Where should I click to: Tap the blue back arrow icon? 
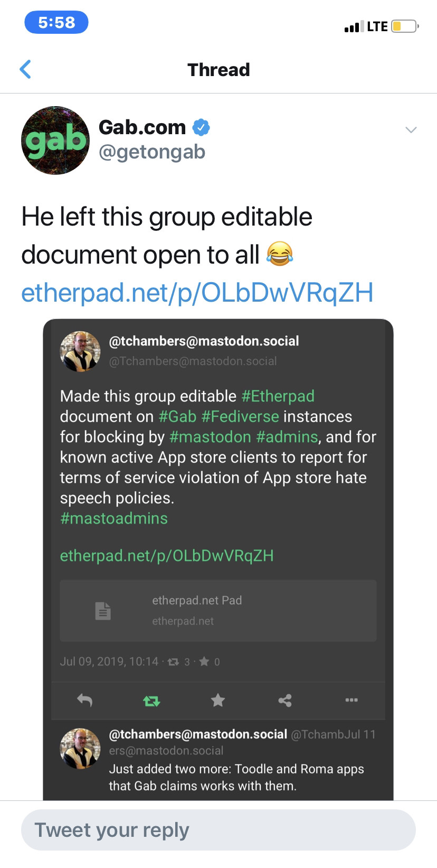tap(25, 69)
